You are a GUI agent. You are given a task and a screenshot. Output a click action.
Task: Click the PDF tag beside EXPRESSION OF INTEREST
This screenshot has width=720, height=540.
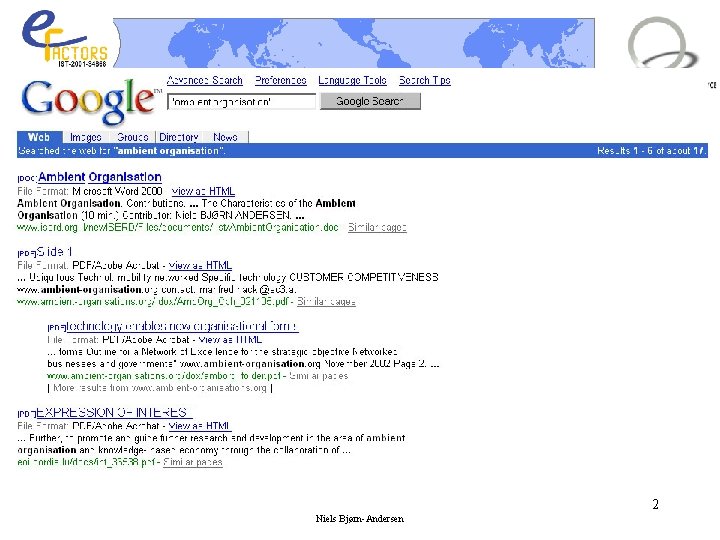pos(27,414)
